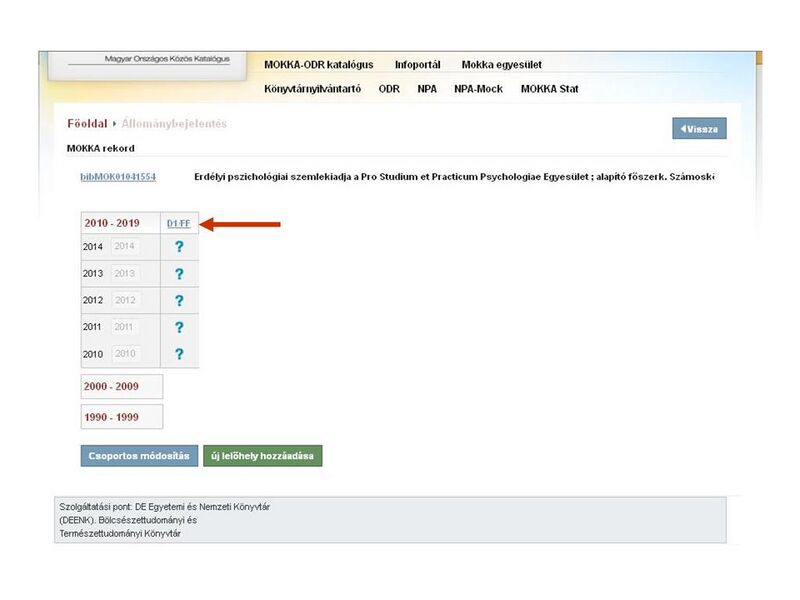The height and width of the screenshot is (600, 800).
Task: Click the D1:FF location code link
Action: tap(179, 224)
